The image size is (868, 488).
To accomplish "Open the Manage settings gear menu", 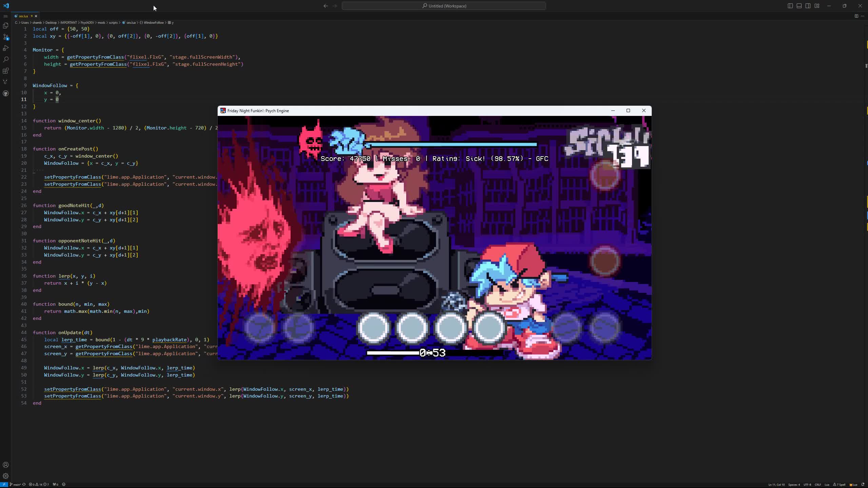I will point(5,476).
